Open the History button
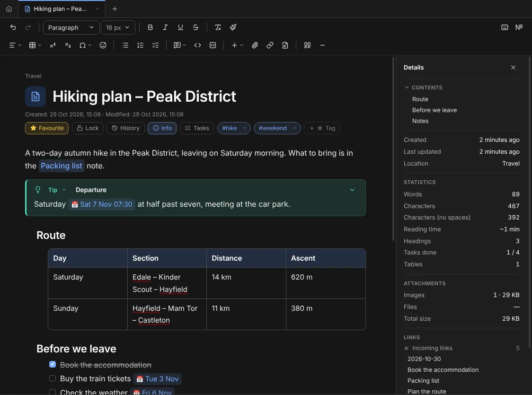The height and width of the screenshot is (395, 532). click(x=125, y=128)
